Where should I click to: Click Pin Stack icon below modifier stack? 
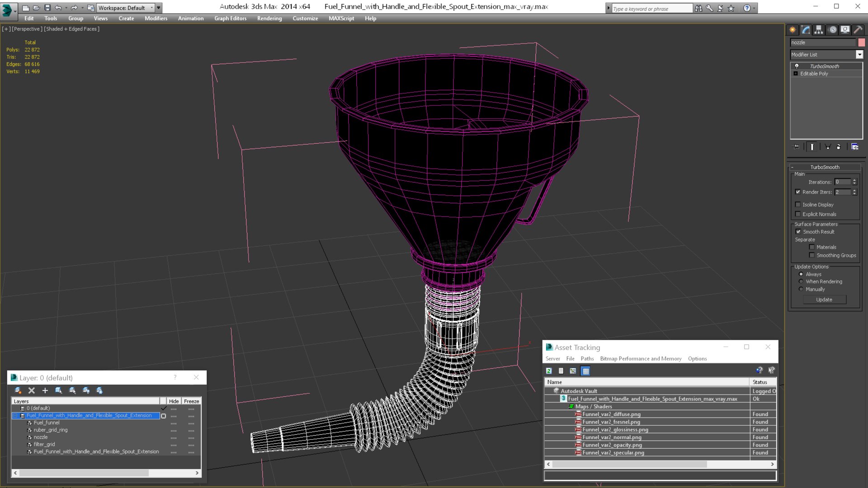pyautogui.click(x=797, y=147)
